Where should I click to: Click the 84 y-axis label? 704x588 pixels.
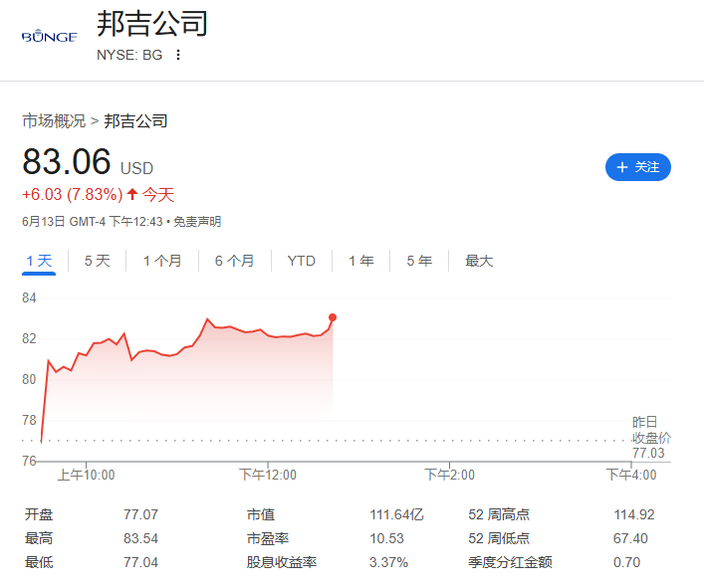click(x=29, y=297)
